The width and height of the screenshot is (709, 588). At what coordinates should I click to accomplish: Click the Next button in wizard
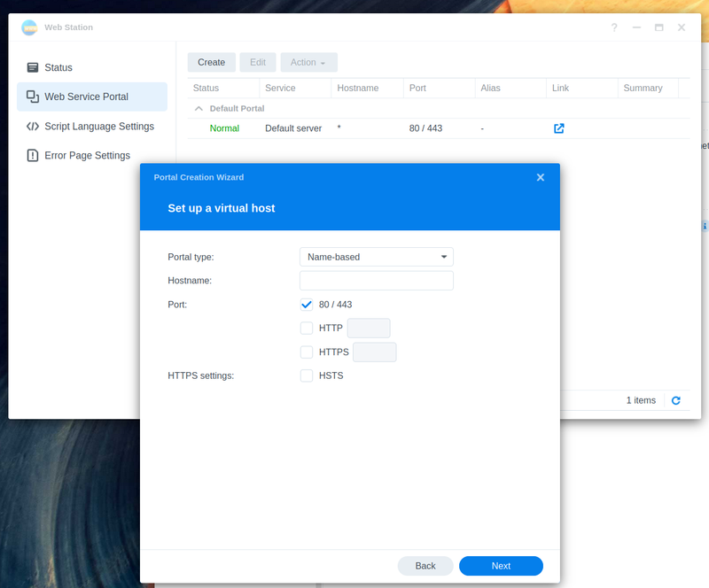(x=501, y=566)
